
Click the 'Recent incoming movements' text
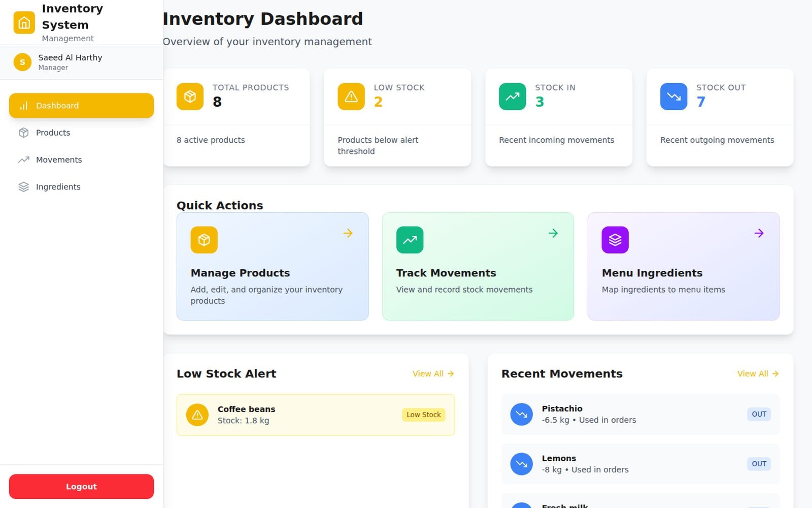(556, 140)
